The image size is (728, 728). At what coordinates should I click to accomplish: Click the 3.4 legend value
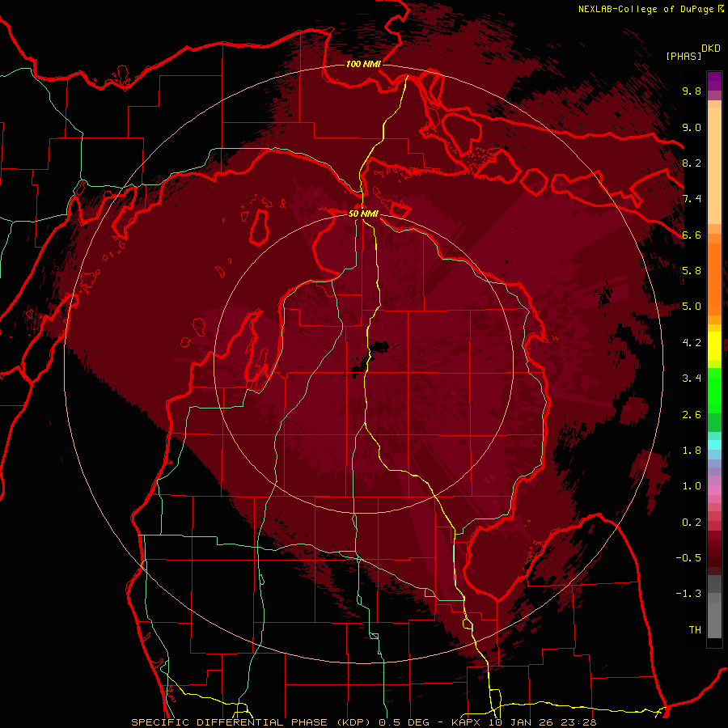click(692, 379)
